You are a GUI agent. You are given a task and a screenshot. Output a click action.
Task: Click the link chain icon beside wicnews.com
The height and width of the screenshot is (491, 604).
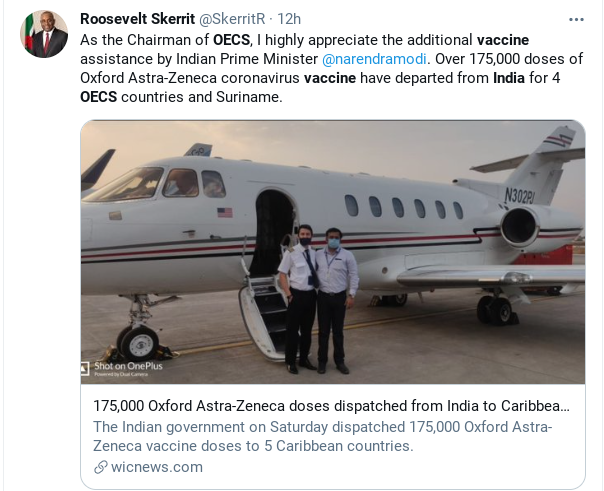(101, 467)
